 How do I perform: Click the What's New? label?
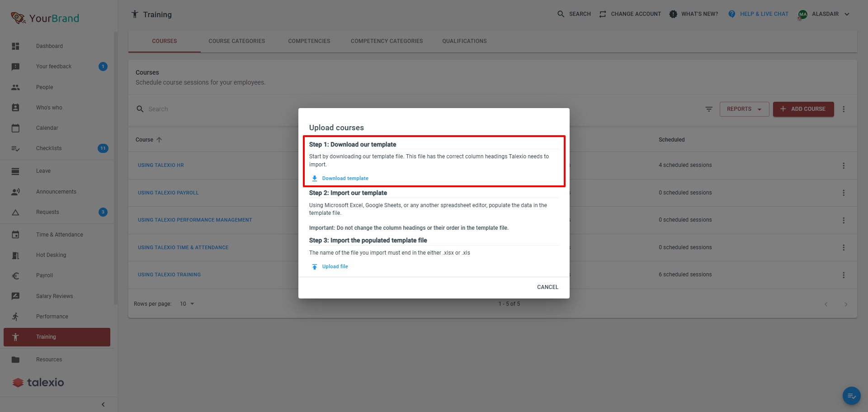click(x=700, y=14)
